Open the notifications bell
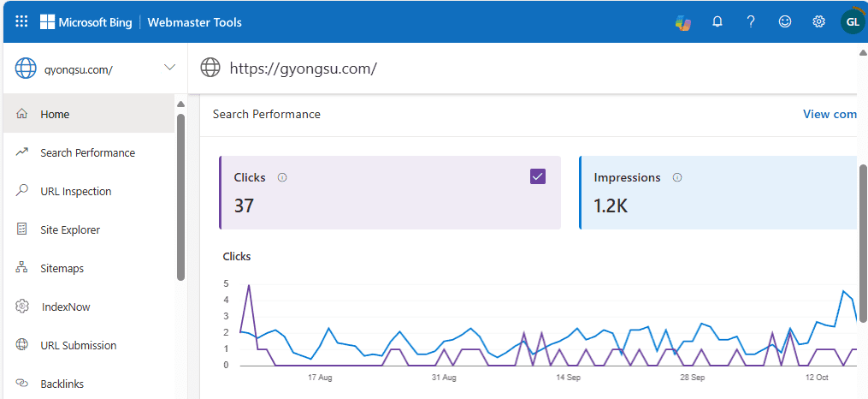The image size is (868, 399). (x=717, y=22)
